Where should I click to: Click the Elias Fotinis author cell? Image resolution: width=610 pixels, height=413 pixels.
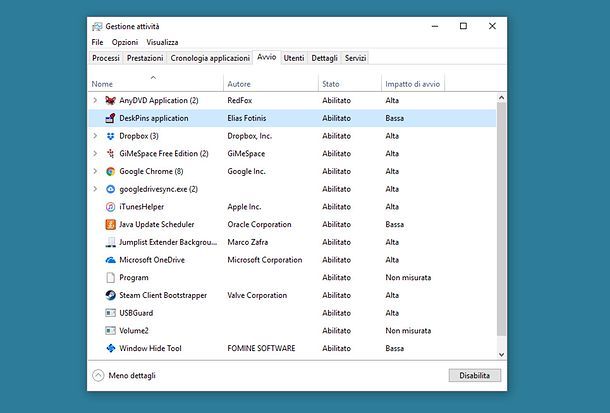(247, 118)
